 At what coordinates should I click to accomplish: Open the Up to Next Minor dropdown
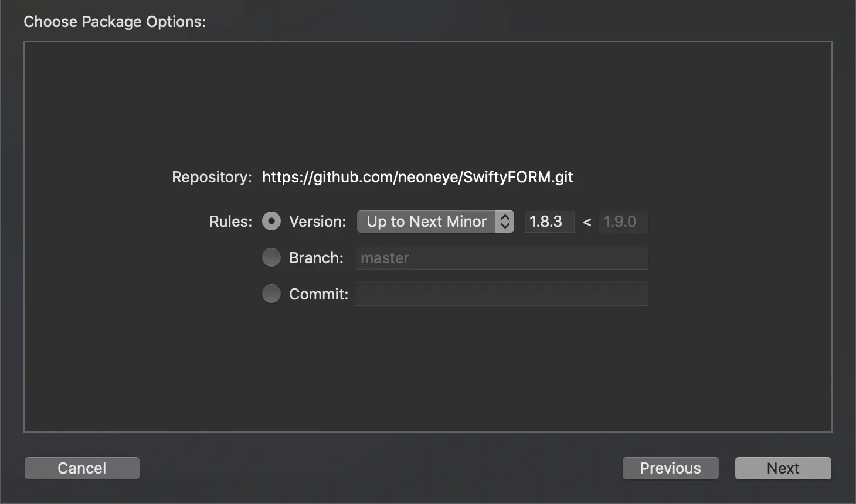tap(436, 222)
